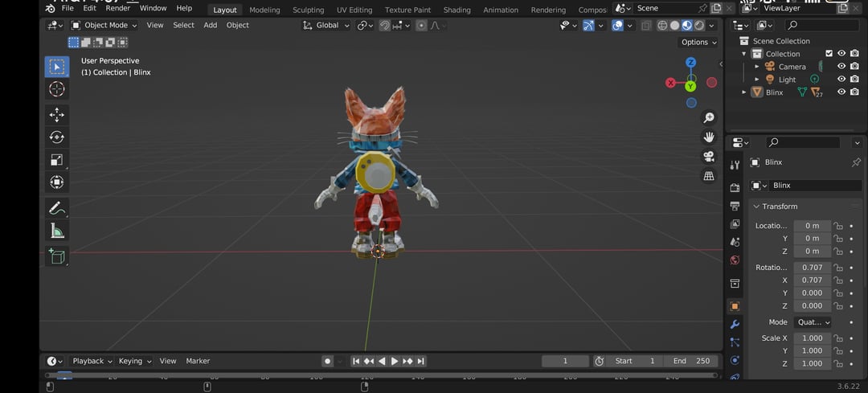
Task: Open the Global transform orientation dropdown
Action: pos(326,25)
